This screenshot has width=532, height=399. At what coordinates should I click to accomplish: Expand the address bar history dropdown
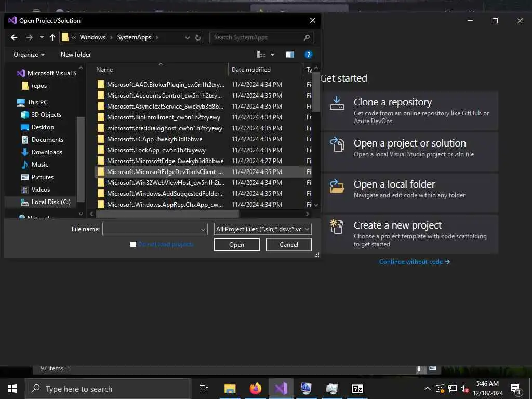coord(187,37)
